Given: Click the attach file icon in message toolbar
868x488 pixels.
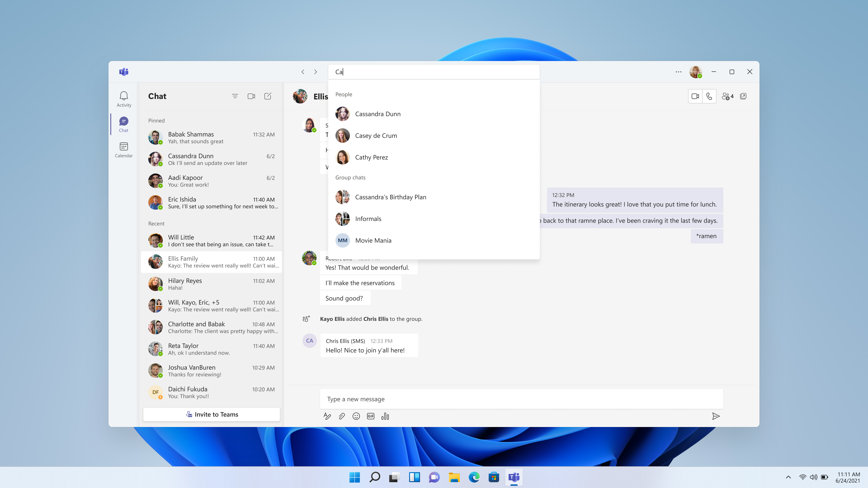Looking at the screenshot, I should 342,416.
